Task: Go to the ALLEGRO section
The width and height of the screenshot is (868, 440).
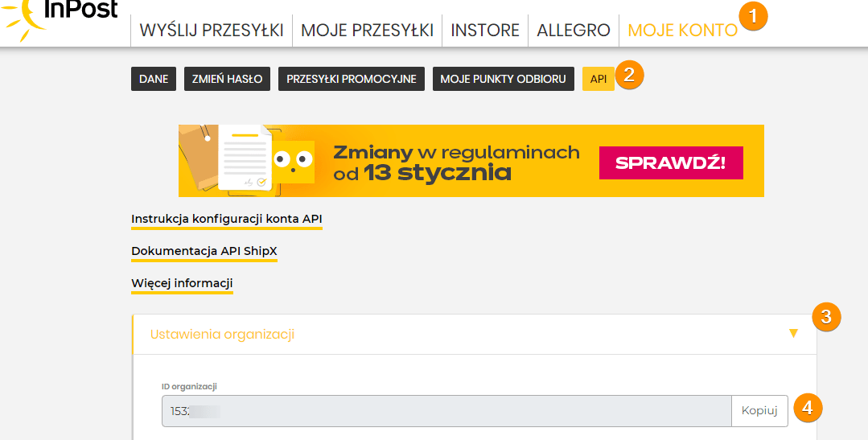Action: [574, 30]
